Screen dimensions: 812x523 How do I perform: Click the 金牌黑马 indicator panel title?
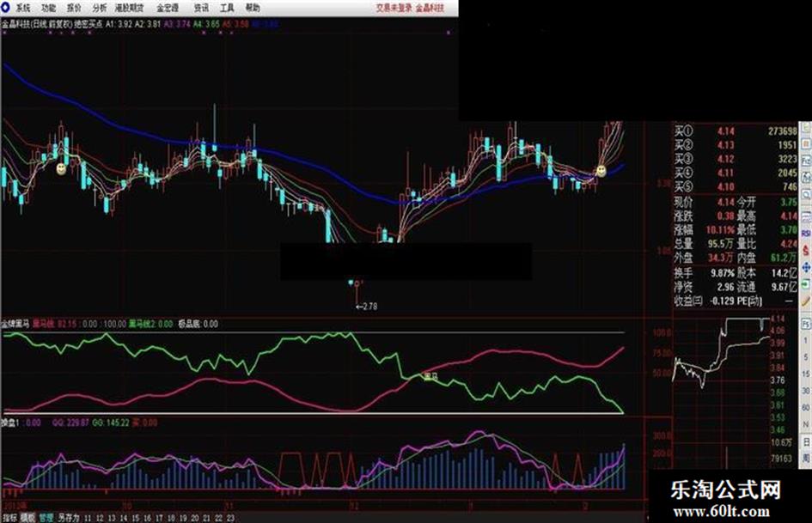(15, 324)
